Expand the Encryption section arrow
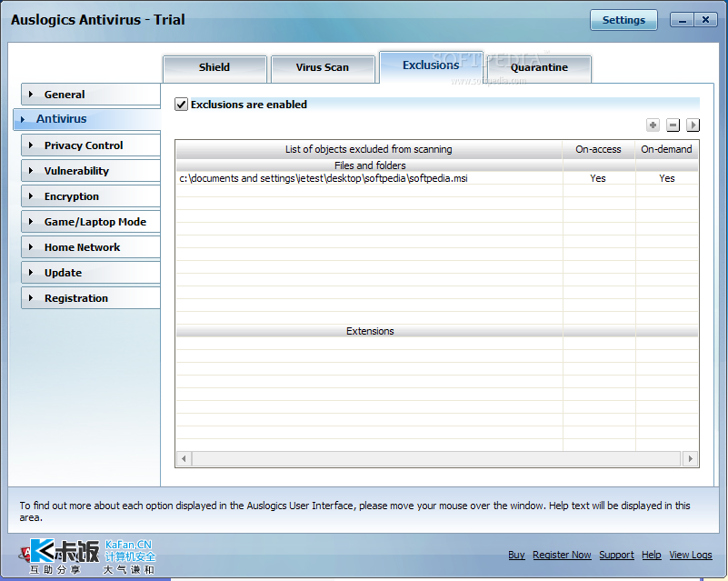This screenshot has width=728, height=581. (x=31, y=196)
